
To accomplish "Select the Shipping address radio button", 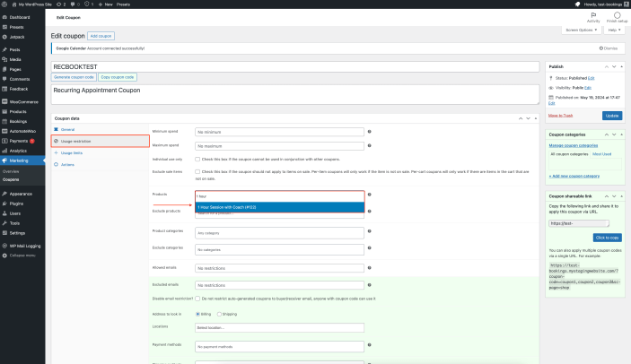I will coord(219,314).
